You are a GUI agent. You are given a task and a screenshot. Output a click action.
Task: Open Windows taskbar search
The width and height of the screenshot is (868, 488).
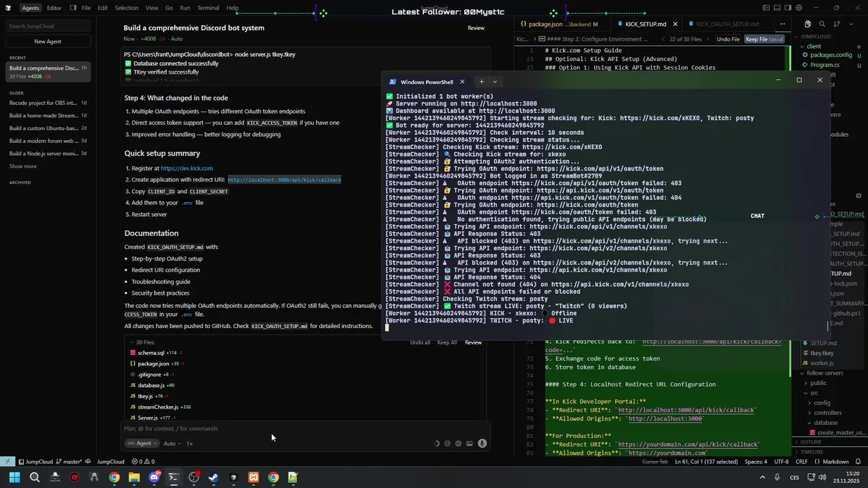pyautogui.click(x=35, y=477)
